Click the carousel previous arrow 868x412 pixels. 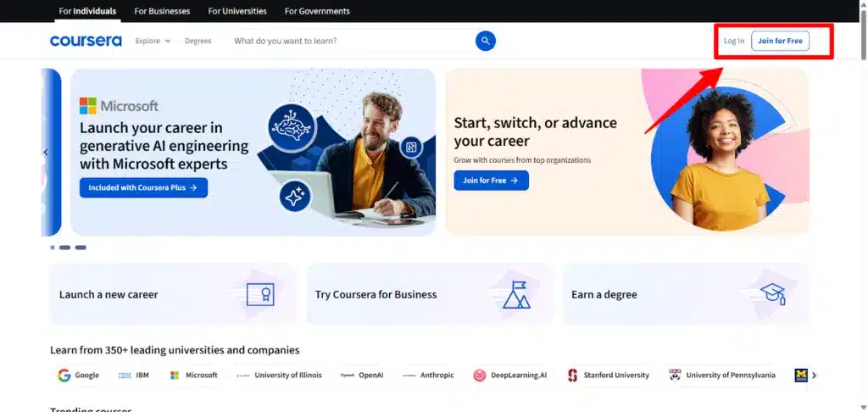[46, 153]
